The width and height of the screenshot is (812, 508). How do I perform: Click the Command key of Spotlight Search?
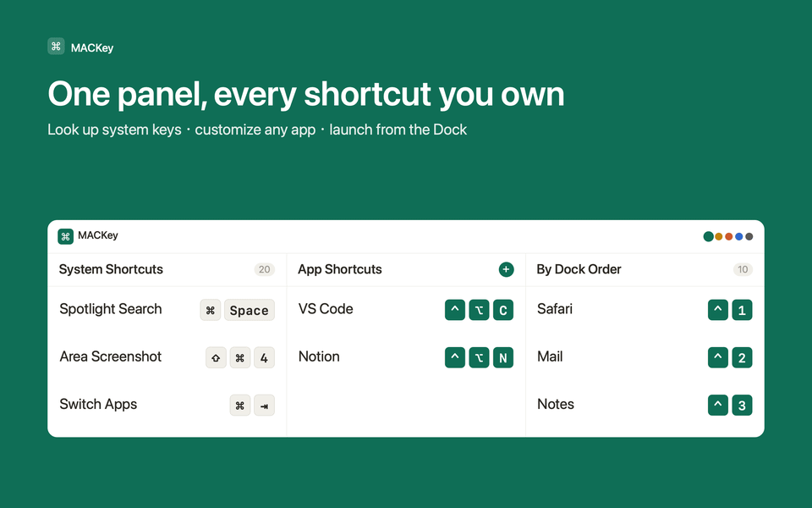tap(211, 310)
